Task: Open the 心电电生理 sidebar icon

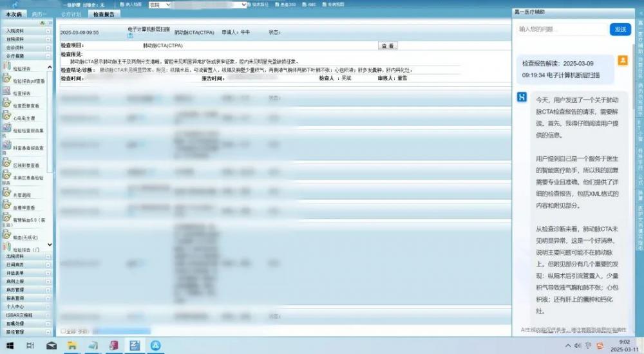Action: coord(7,115)
